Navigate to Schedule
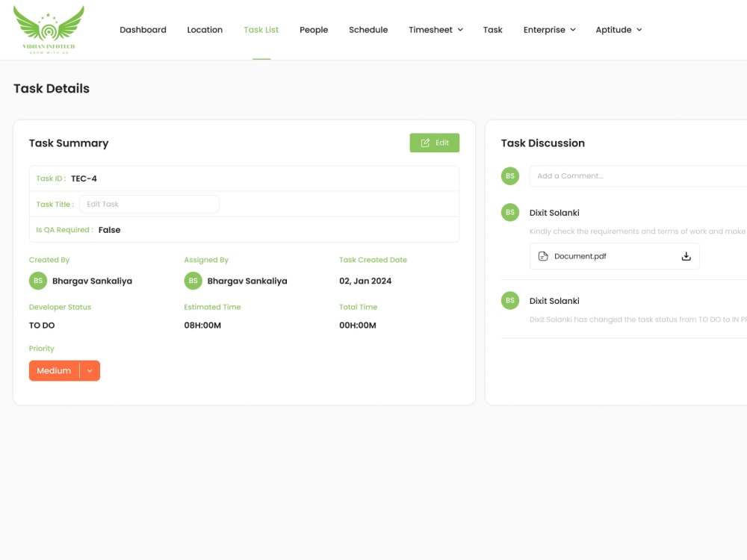 [x=368, y=30]
